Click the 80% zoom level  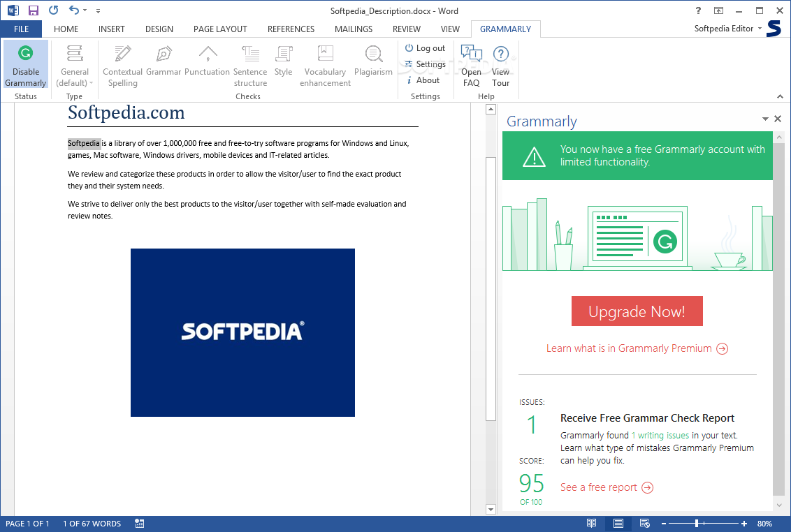[x=764, y=524]
